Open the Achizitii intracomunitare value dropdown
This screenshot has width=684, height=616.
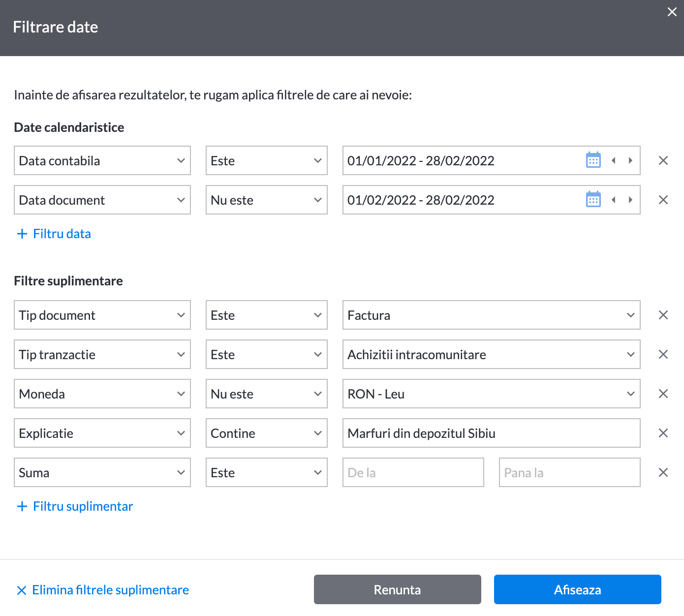[492, 354]
